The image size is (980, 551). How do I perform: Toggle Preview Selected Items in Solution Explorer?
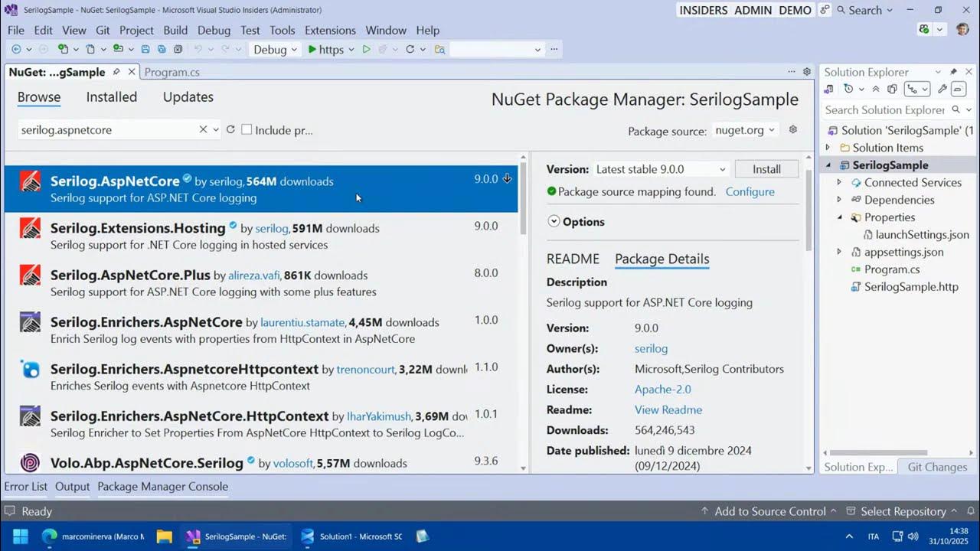[959, 90]
